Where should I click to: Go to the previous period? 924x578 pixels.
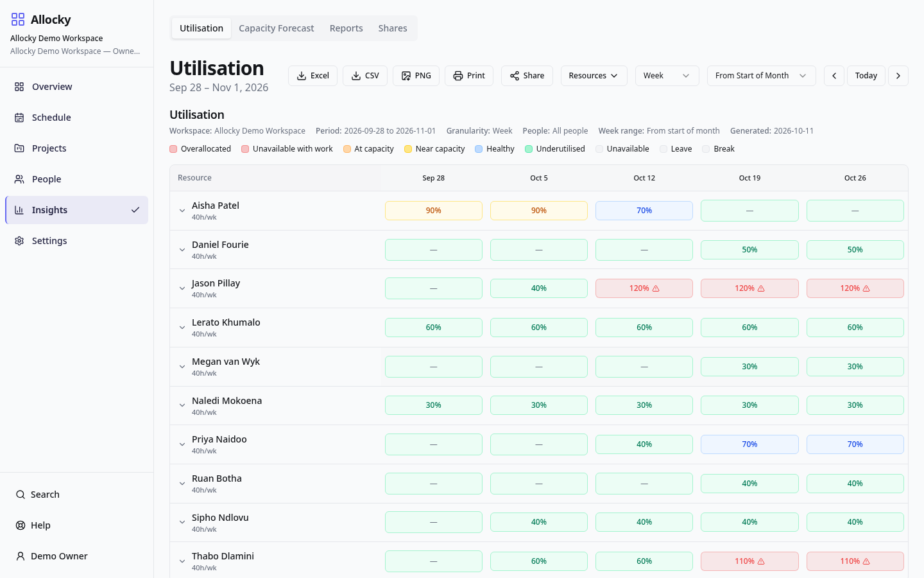point(834,76)
